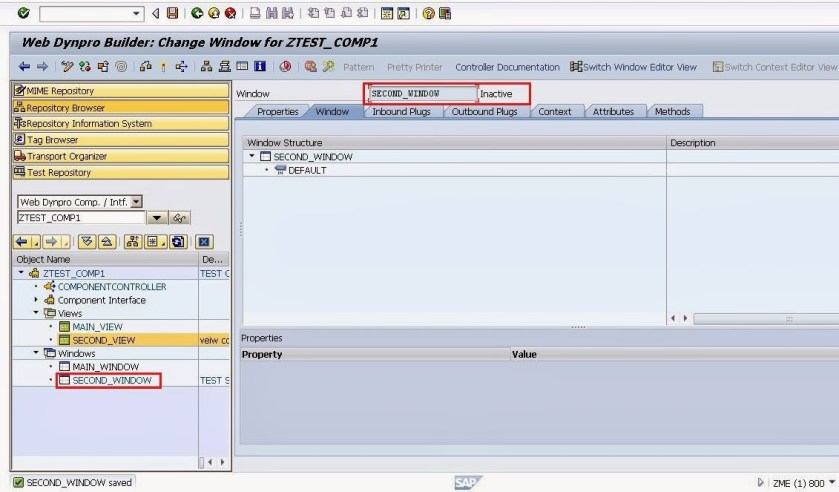Image resolution: width=839 pixels, height=492 pixels.
Task: Click the blue Information icon
Action: [x=260, y=66]
